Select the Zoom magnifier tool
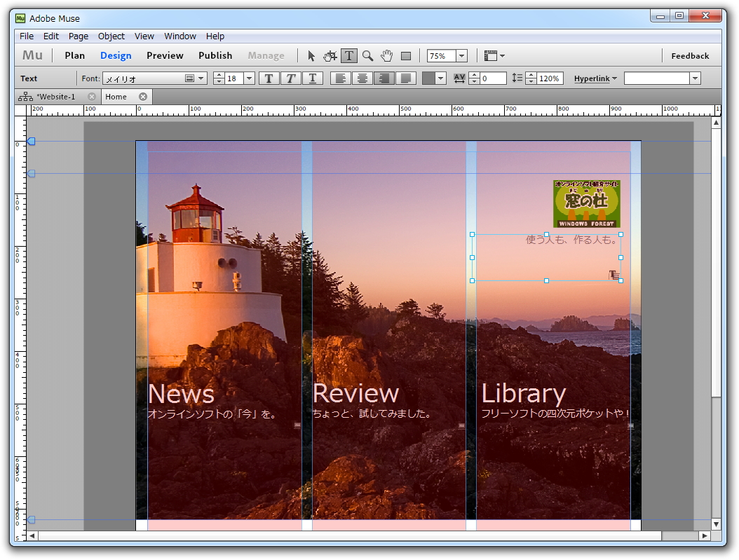 pos(367,56)
